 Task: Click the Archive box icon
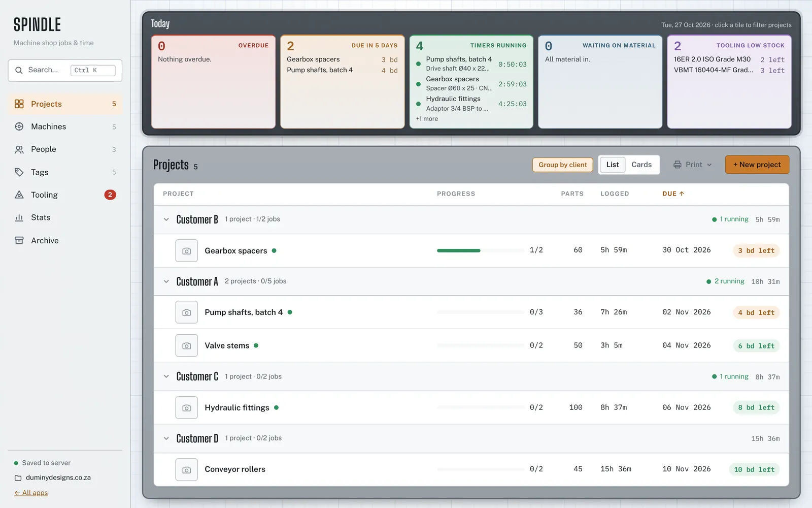coord(19,240)
